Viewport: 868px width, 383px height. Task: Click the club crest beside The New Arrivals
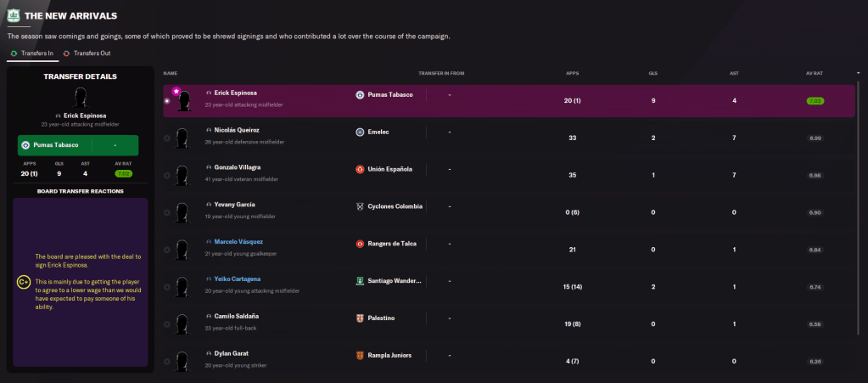(13, 15)
